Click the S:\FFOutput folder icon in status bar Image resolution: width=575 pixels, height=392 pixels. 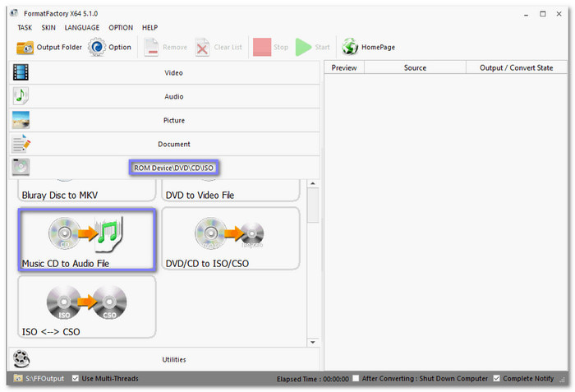(x=17, y=378)
